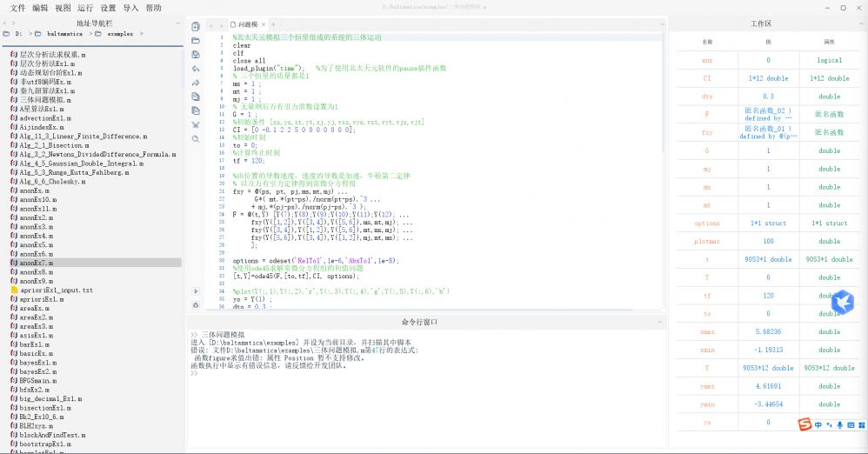The height and width of the screenshot is (454, 868).
Task: Add a new editor tab with plus button
Action: click(273, 23)
